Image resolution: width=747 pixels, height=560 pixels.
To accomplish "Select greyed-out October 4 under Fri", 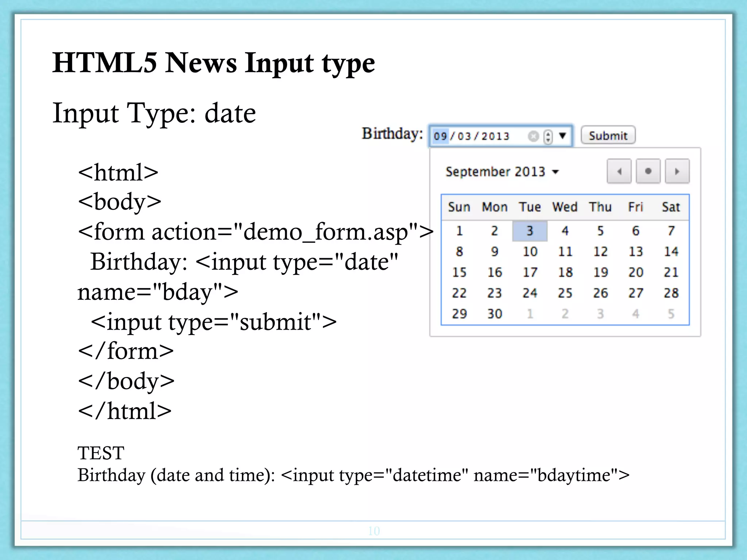I will pos(636,314).
